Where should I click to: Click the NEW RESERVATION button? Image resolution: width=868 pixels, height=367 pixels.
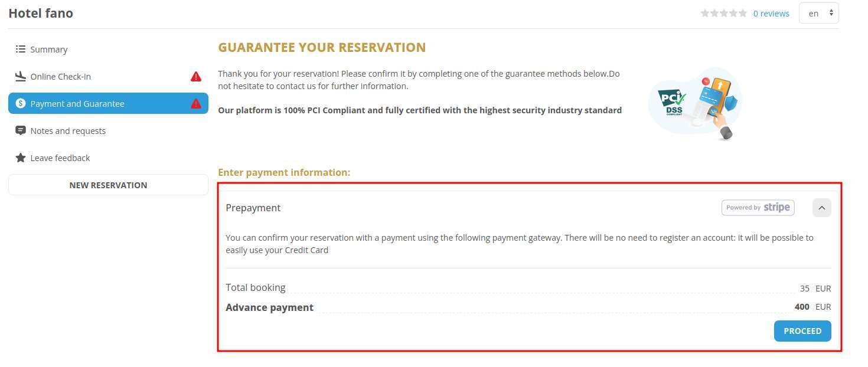108,185
